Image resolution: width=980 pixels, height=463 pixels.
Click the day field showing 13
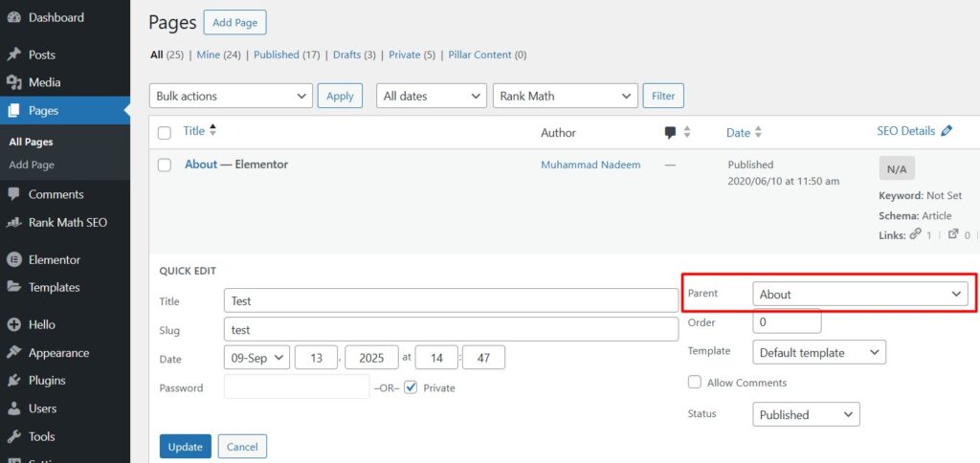pyautogui.click(x=316, y=358)
